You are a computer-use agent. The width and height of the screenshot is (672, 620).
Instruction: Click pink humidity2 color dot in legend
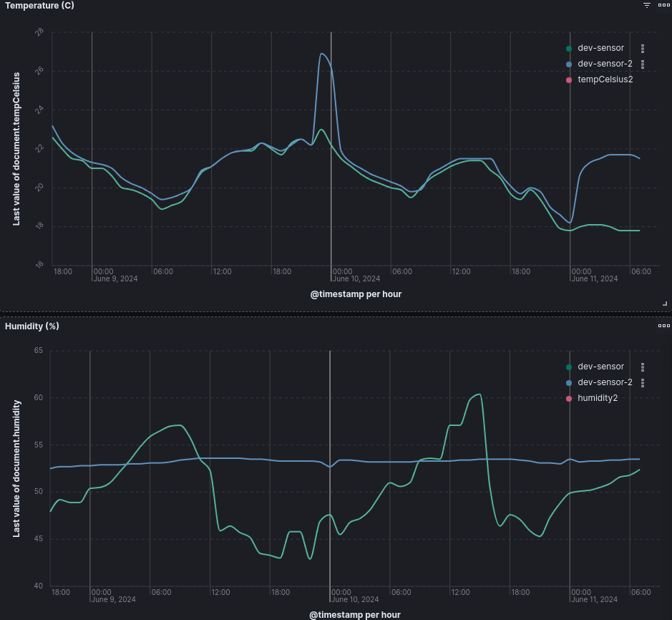point(569,399)
